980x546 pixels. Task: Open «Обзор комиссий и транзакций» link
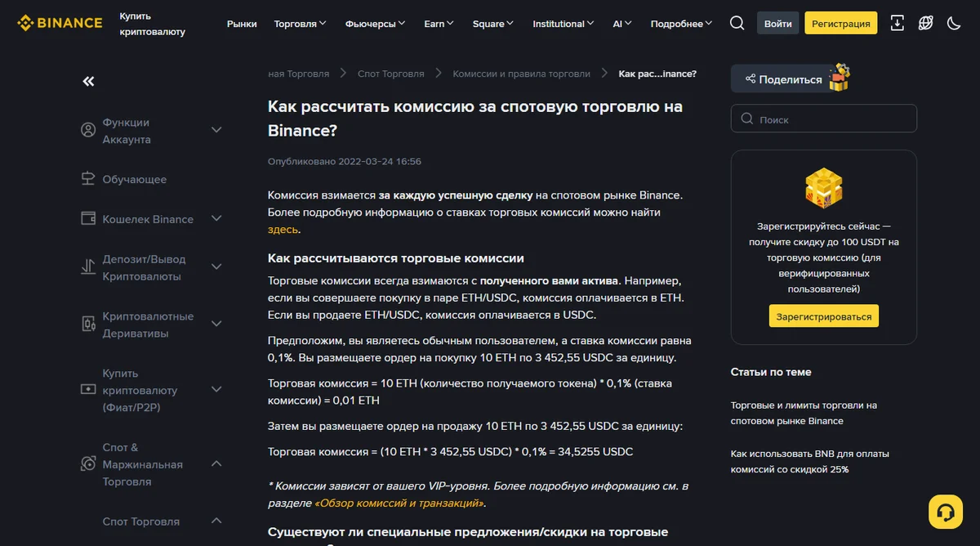point(399,503)
